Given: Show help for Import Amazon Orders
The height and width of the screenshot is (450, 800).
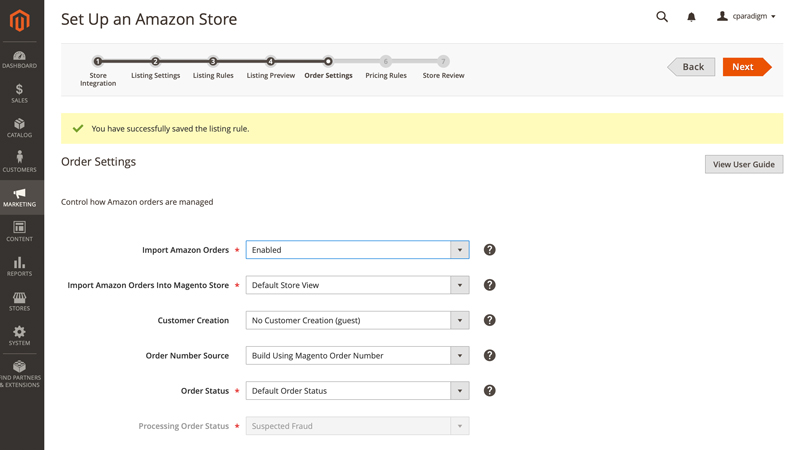Looking at the screenshot, I should [489, 249].
